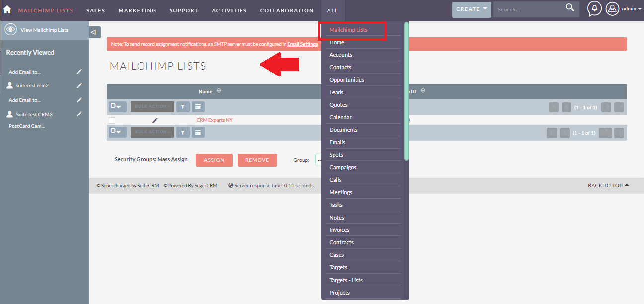The width and height of the screenshot is (644, 304).
Task: Edit suitetest crm2 via its pencil icon
Action: coord(79,85)
